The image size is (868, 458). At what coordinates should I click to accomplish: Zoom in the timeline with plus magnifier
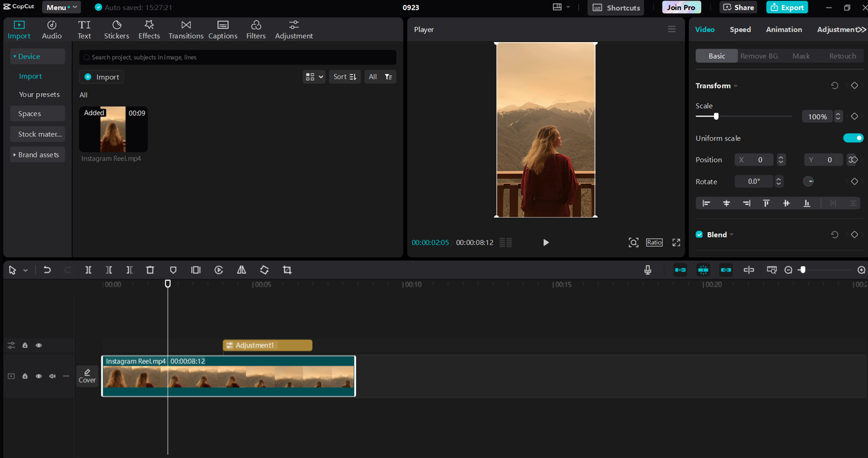point(861,270)
